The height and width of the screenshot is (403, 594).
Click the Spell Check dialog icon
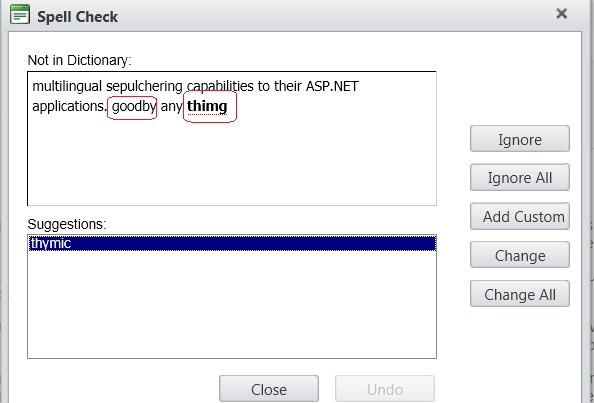pos(20,14)
